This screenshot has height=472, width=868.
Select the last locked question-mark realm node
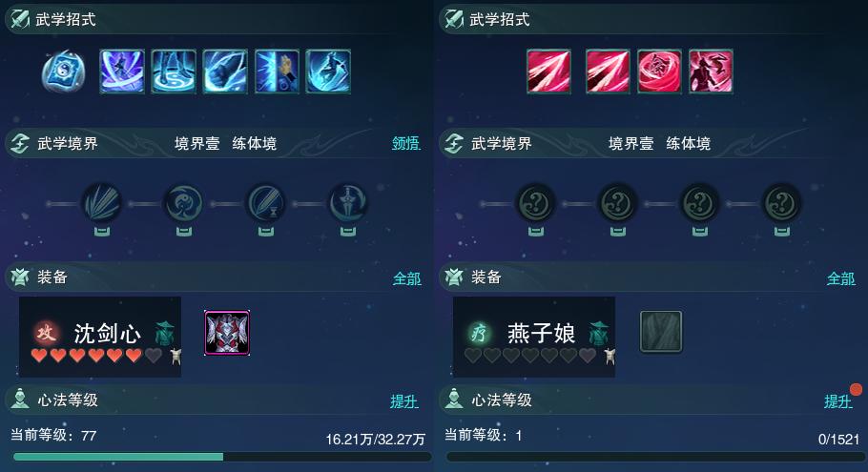[781, 204]
